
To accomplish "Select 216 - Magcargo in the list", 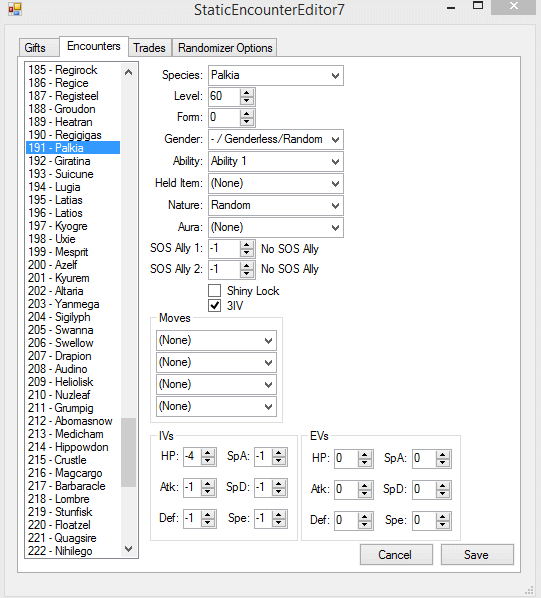I will pos(73,473).
